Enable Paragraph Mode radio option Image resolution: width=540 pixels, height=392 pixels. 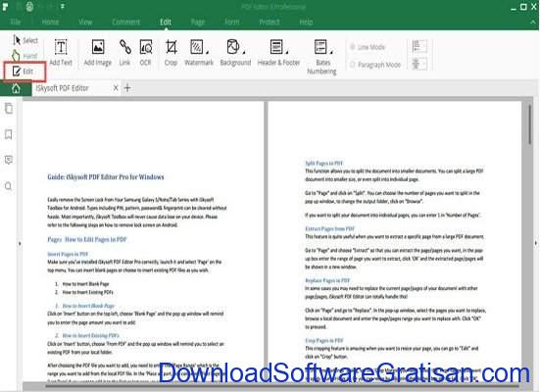(375, 65)
